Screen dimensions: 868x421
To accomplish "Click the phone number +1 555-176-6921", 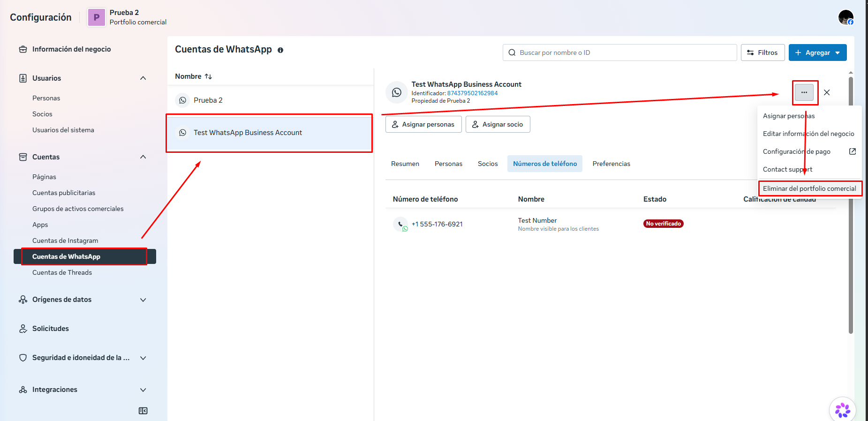I will [437, 224].
